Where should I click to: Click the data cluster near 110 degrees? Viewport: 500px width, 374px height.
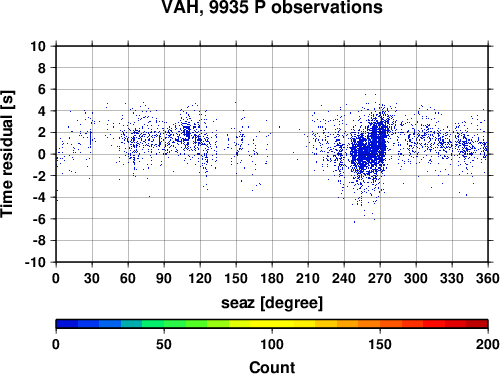pyautogui.click(x=187, y=133)
